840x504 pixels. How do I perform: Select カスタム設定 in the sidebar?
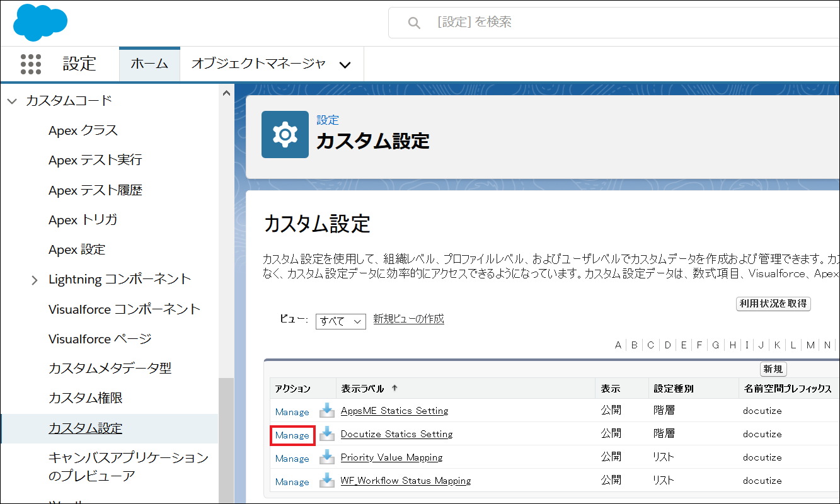[x=85, y=428]
